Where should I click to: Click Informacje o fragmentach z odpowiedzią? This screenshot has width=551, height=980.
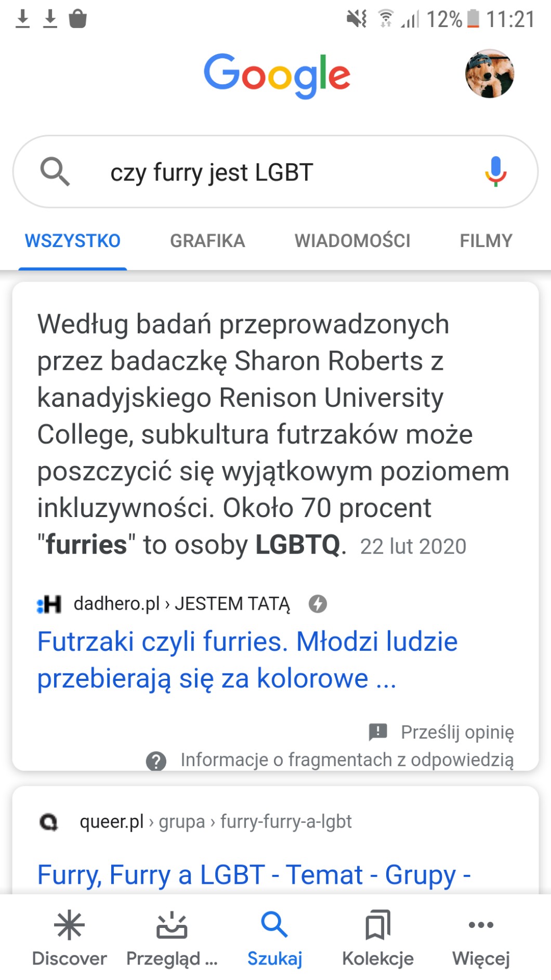pyautogui.click(x=347, y=760)
